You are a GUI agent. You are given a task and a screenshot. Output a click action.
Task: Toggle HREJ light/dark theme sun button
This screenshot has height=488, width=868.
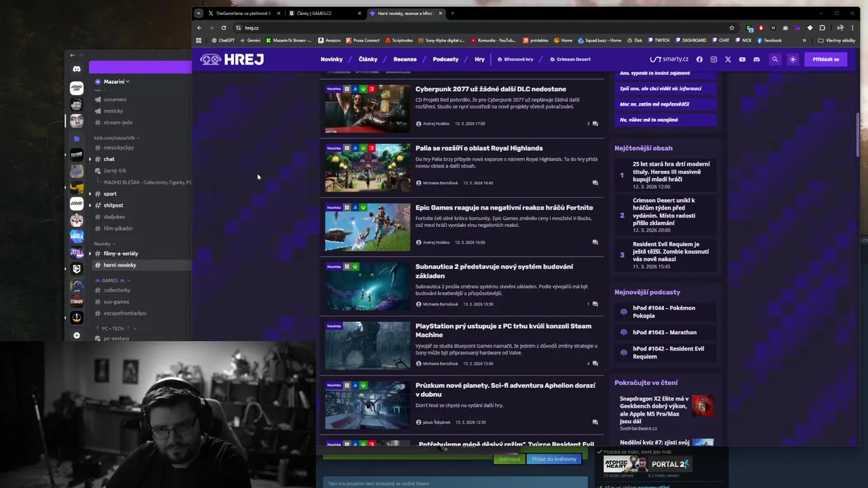[x=793, y=60]
